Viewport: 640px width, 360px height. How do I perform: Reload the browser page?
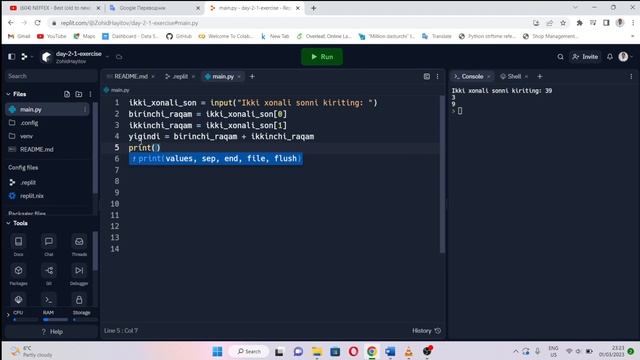coord(38,23)
